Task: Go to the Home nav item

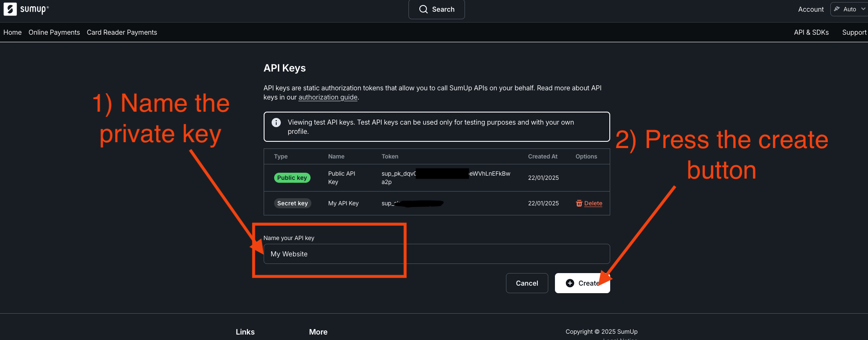Action: (13, 32)
